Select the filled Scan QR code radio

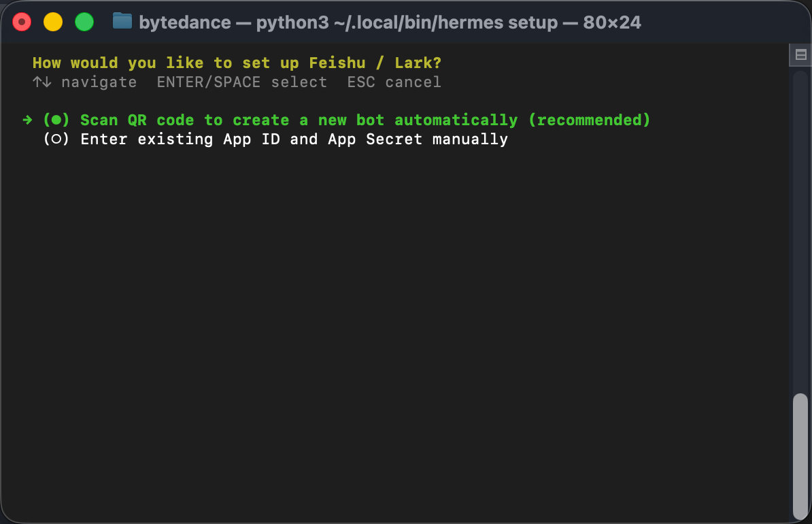pyautogui.click(x=56, y=120)
